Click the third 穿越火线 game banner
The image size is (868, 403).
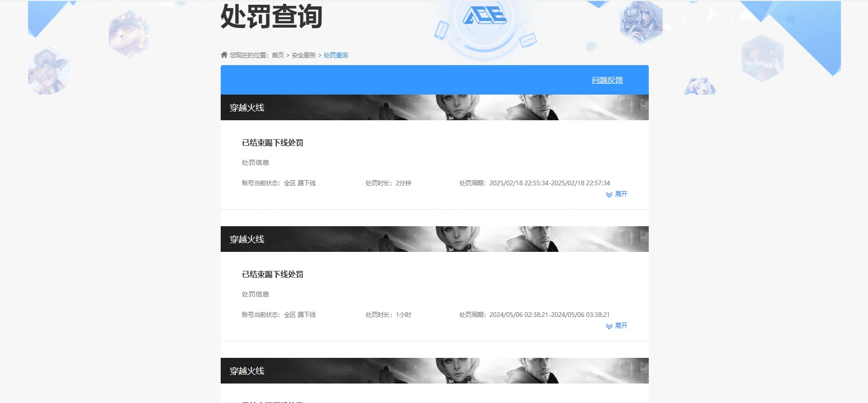tap(435, 371)
